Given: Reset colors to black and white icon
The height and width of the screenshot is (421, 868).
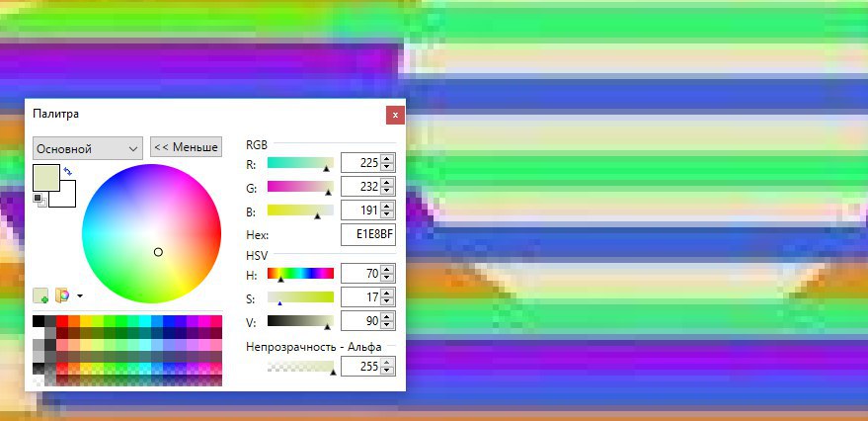Looking at the screenshot, I should [39, 199].
